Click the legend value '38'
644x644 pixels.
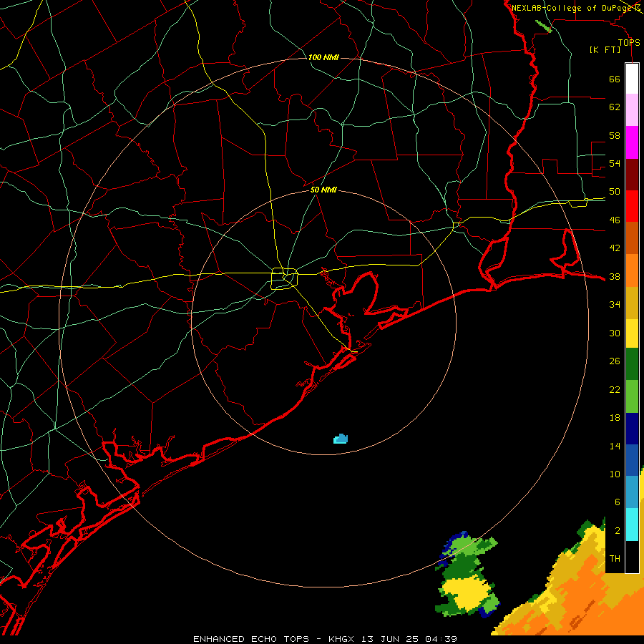coord(615,276)
